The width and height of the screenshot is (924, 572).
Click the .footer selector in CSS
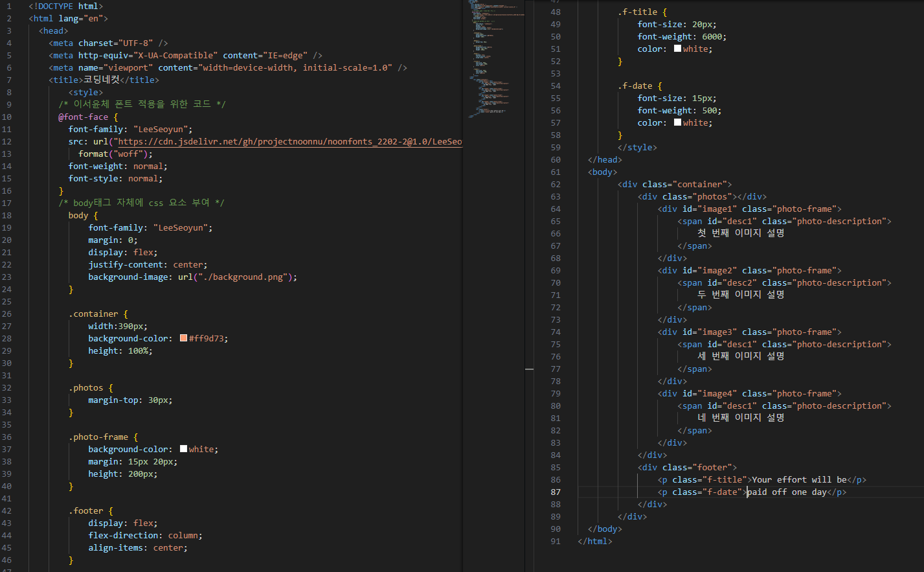click(85, 510)
